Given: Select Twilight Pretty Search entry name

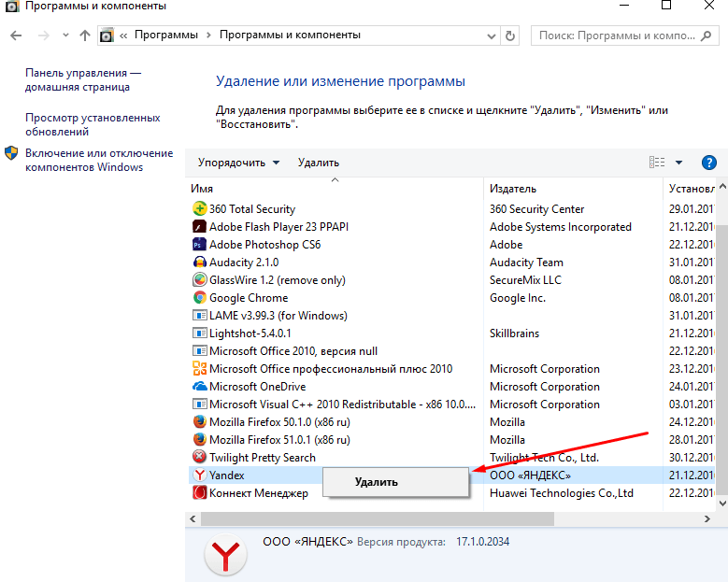Looking at the screenshot, I should point(263,457).
